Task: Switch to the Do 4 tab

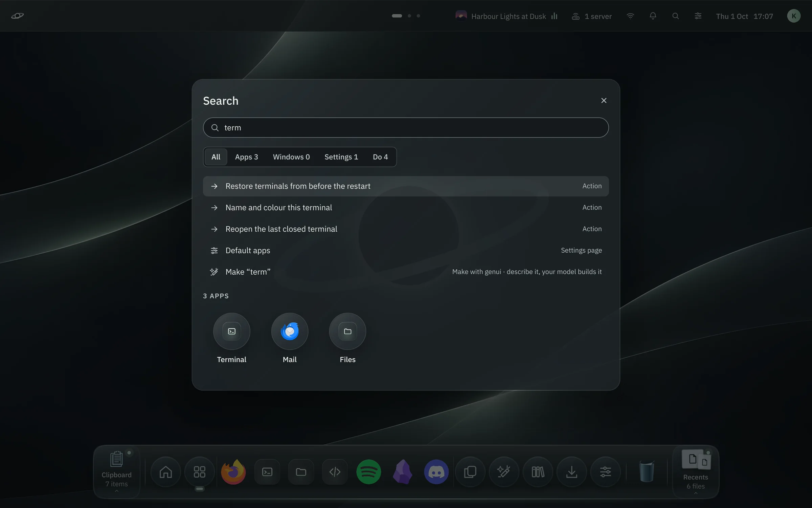Action: pos(380,157)
